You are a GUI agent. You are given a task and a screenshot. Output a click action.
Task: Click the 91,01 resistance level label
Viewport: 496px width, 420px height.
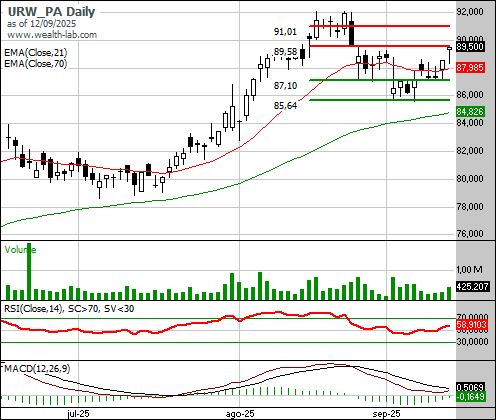point(285,32)
